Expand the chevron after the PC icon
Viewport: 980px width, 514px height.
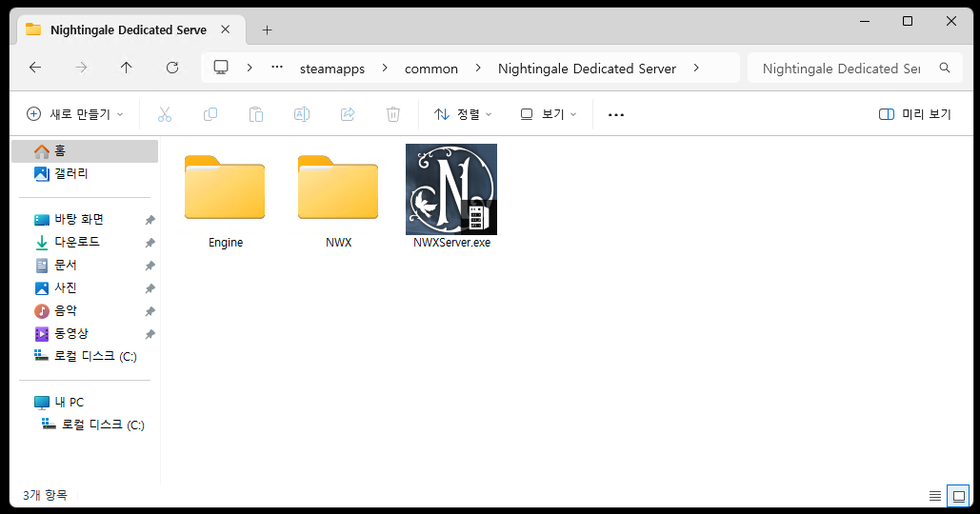click(x=250, y=68)
